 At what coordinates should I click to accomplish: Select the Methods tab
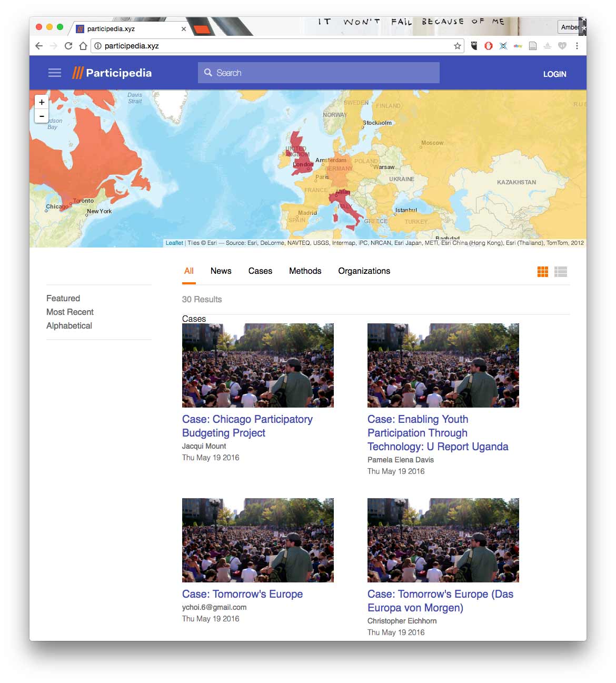pos(305,271)
